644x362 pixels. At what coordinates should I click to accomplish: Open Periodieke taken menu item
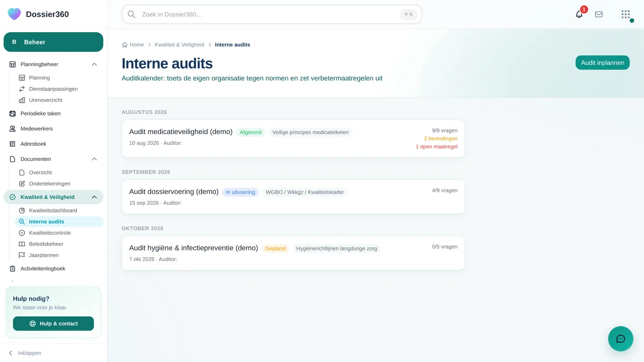[x=53, y=114]
